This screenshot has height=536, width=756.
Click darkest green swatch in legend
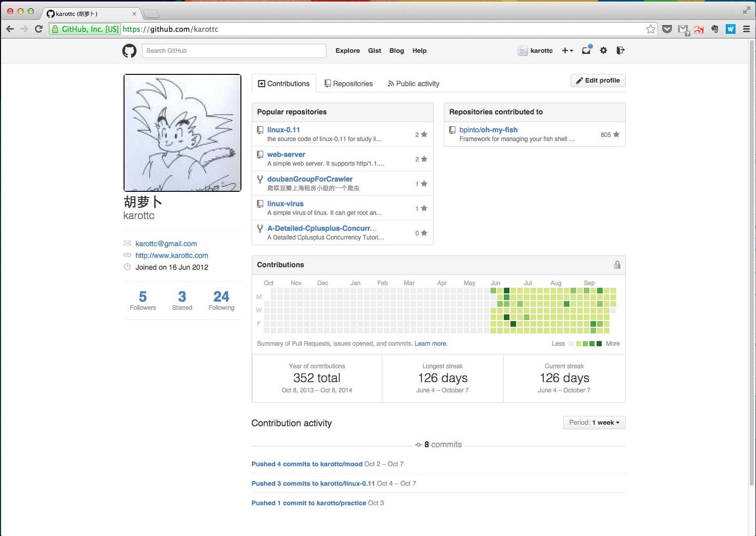(x=599, y=344)
